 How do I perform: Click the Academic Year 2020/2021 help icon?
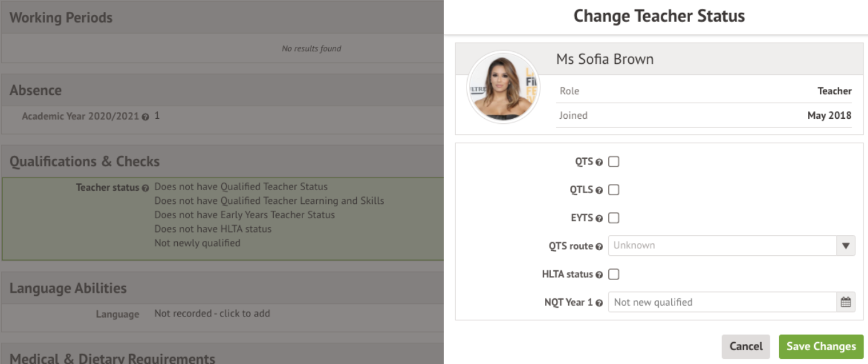coord(146,117)
